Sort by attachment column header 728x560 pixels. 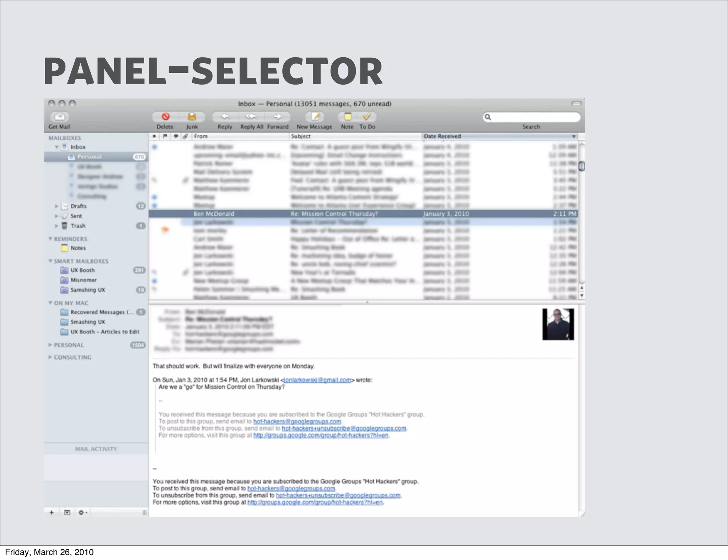click(x=185, y=136)
